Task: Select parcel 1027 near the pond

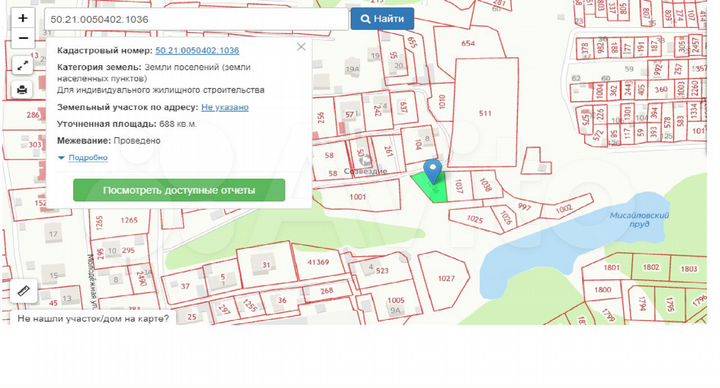Action: pyautogui.click(x=444, y=279)
